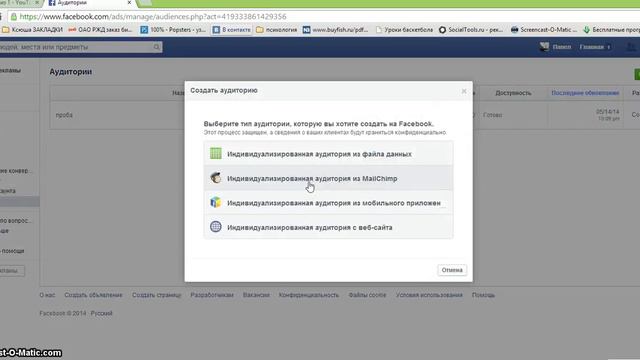Choose custom audience from MailChimp
Image resolution: width=640 pixels, height=360 pixels.
328,178
